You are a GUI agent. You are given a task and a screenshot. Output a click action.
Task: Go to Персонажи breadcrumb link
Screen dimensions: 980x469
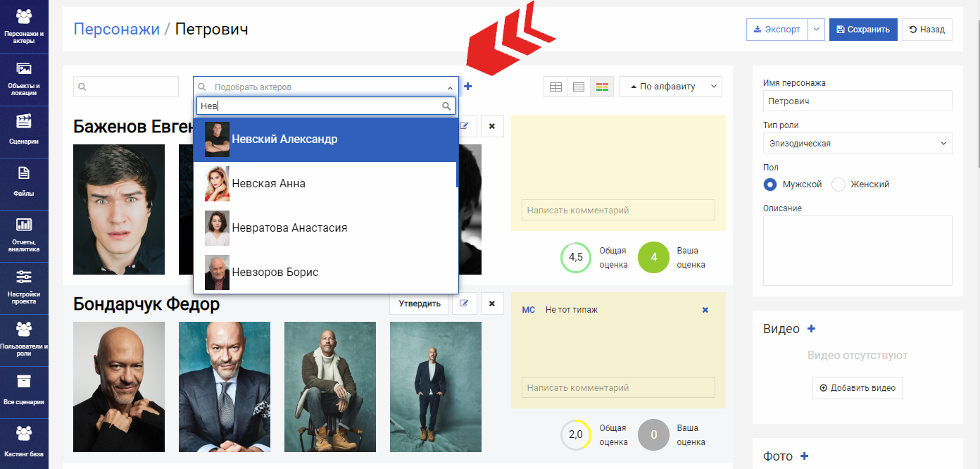[x=116, y=29]
